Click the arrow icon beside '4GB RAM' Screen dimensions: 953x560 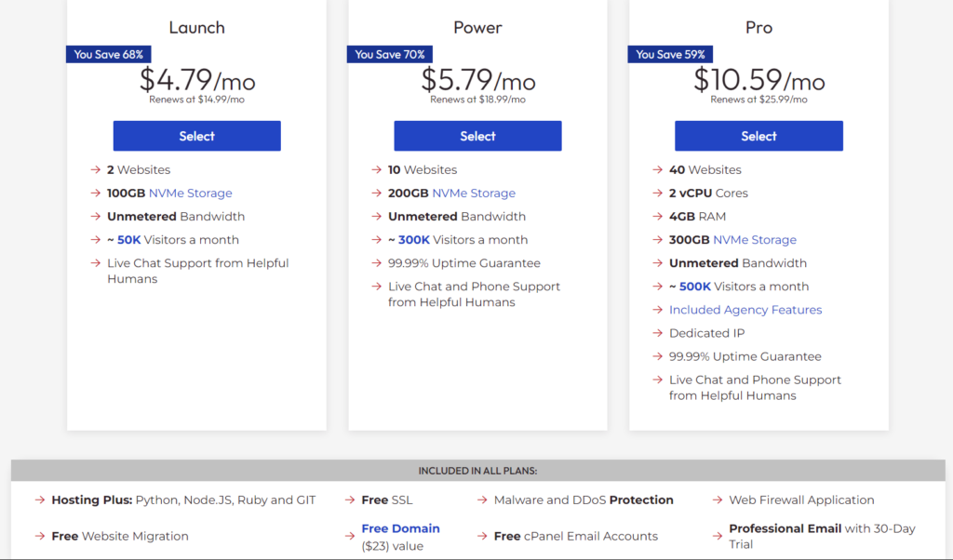tap(657, 216)
